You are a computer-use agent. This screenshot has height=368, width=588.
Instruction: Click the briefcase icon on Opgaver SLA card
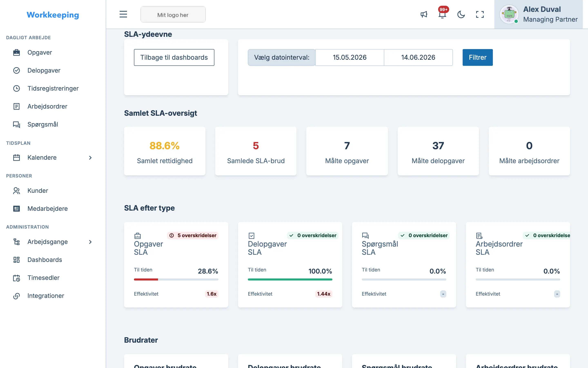138,236
